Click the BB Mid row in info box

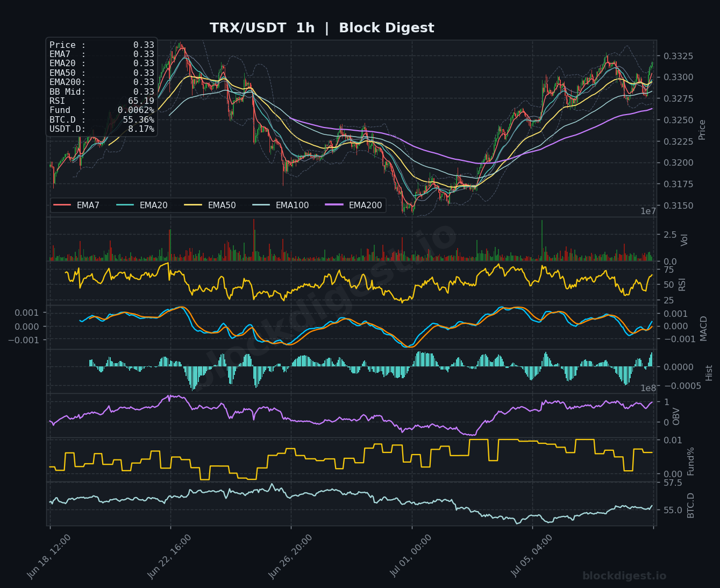click(x=102, y=91)
